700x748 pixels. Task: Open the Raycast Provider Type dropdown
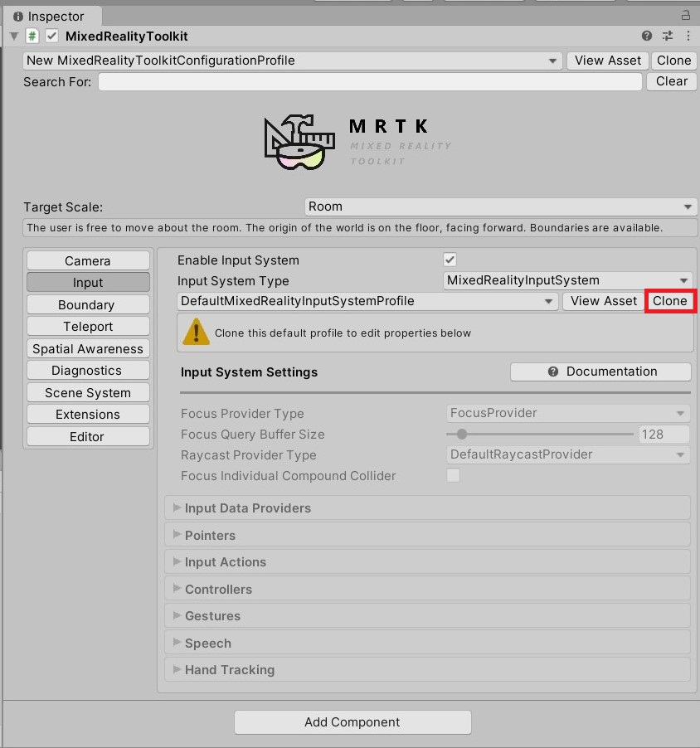[568, 454]
